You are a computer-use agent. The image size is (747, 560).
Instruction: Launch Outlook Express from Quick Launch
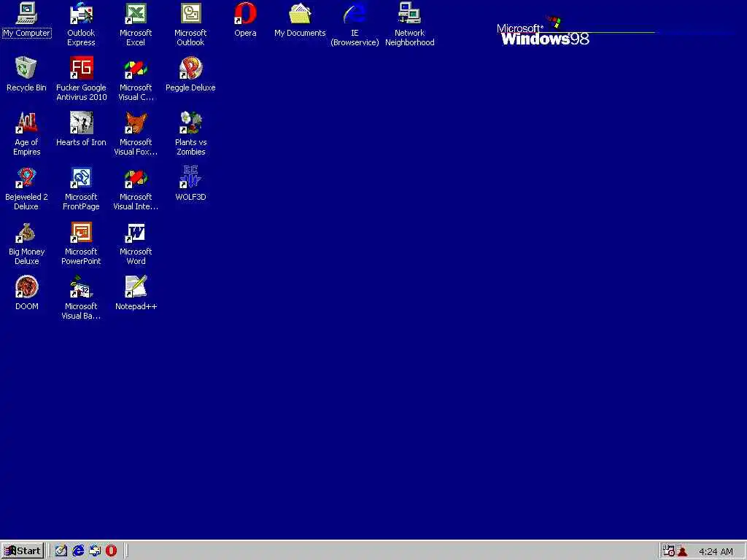pos(95,551)
